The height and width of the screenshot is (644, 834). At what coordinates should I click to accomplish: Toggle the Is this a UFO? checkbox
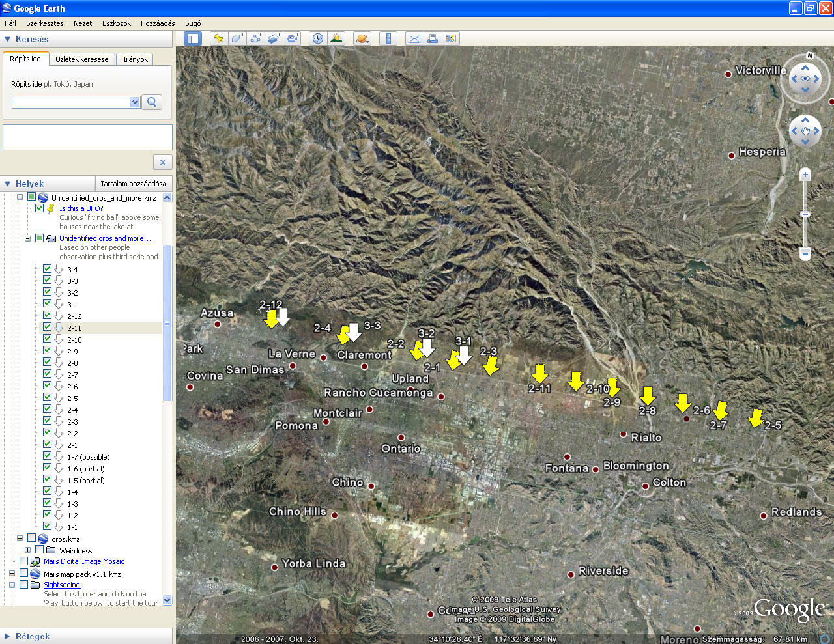39,208
